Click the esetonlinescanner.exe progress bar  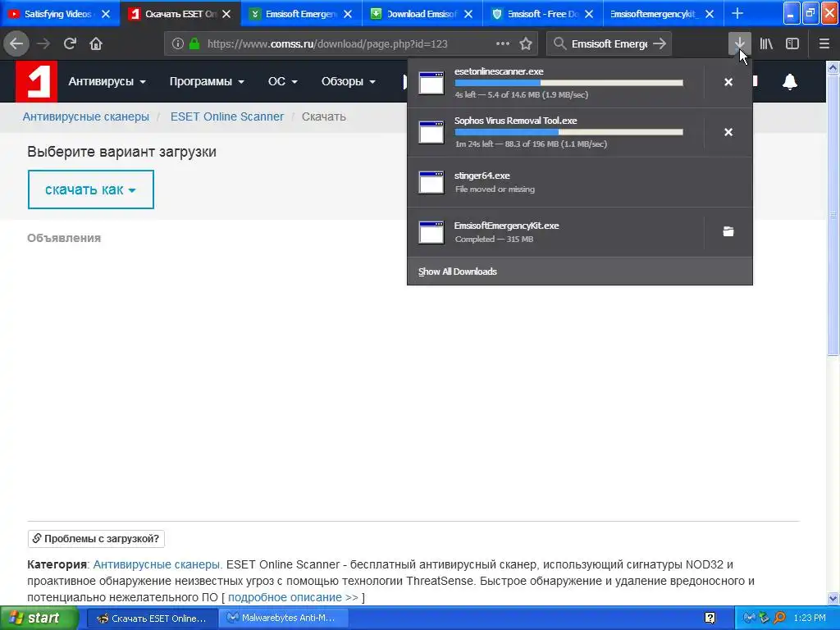click(x=569, y=83)
